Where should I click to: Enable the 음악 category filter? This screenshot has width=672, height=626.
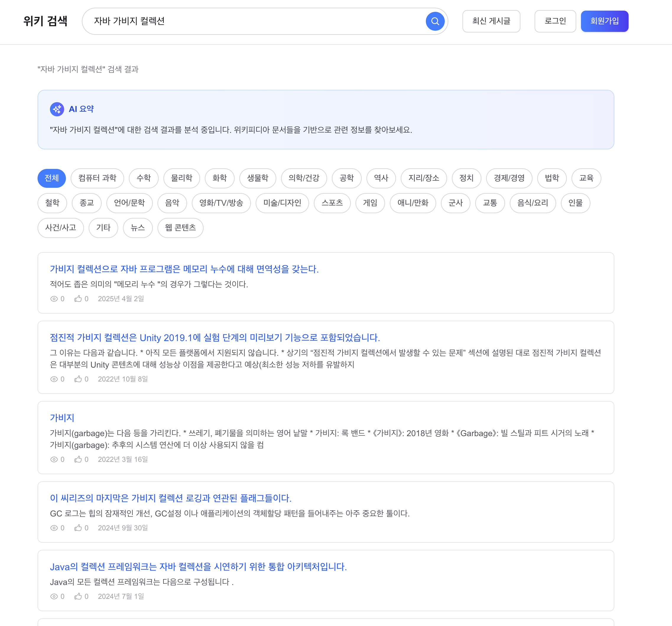[x=172, y=203]
